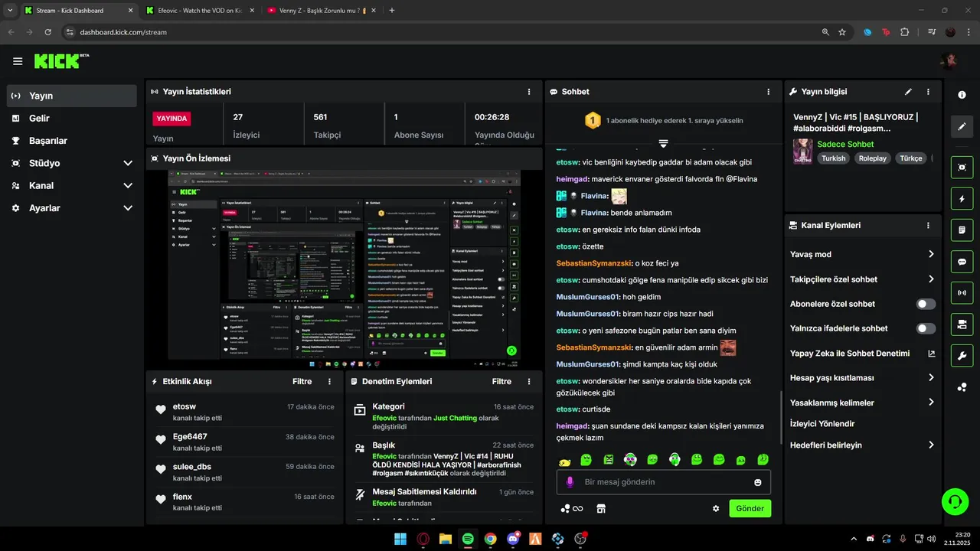
Task: Open the green headset support button
Action: pos(955,502)
